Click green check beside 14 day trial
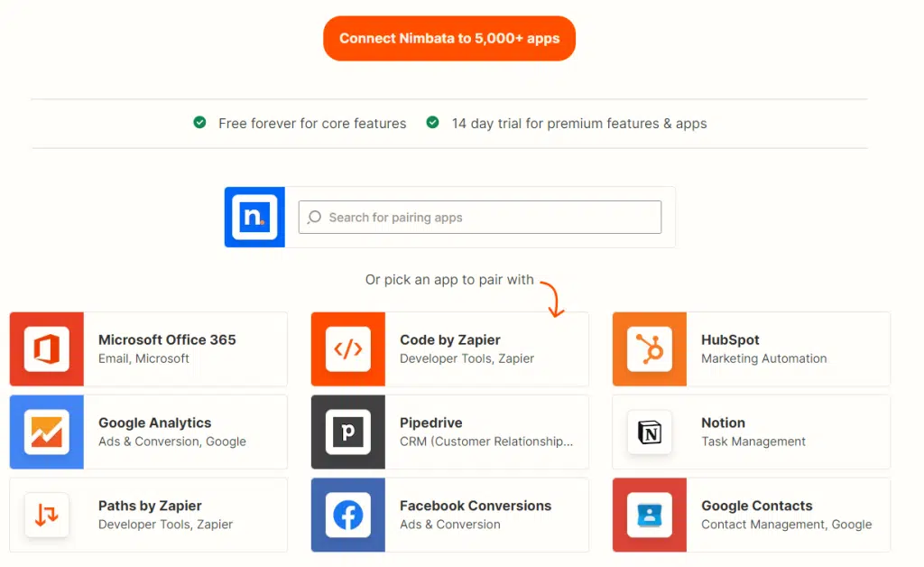The width and height of the screenshot is (924, 567). point(432,123)
